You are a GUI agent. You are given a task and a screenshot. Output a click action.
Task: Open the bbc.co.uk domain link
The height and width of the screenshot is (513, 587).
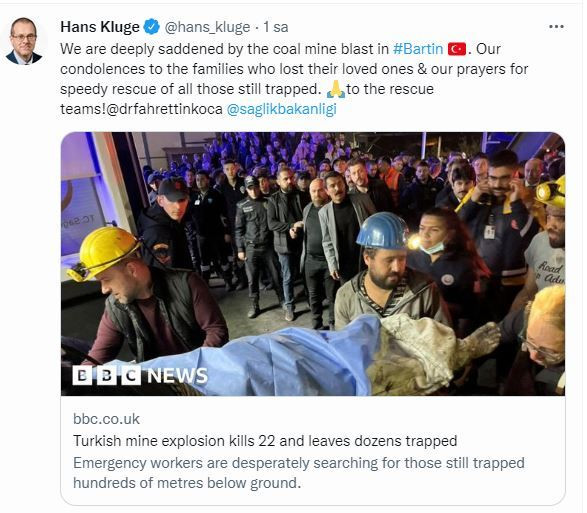tap(106, 419)
